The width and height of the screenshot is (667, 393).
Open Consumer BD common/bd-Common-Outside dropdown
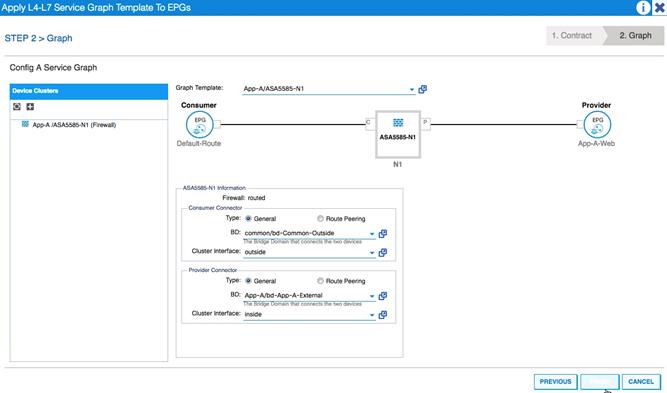click(x=372, y=234)
